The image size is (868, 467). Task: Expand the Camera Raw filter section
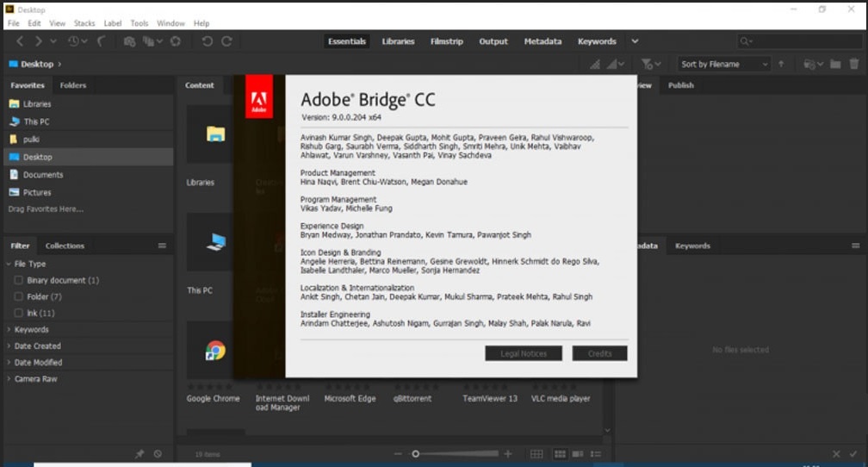(34, 378)
